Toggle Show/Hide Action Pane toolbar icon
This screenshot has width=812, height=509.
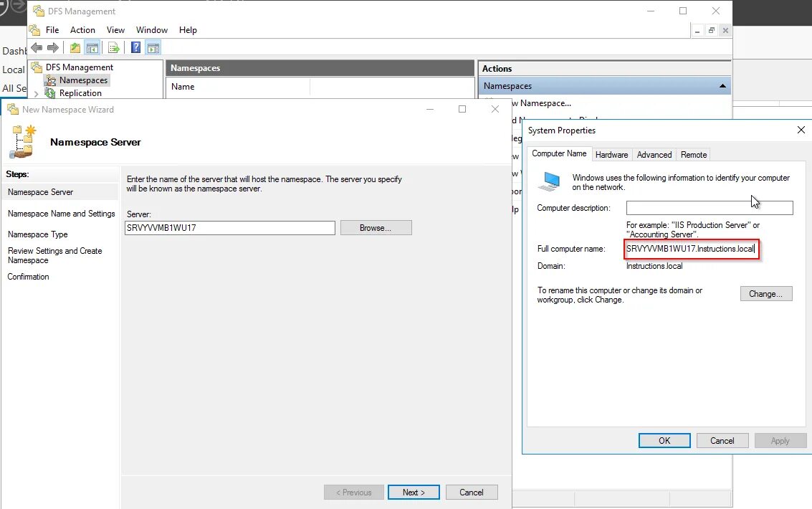click(153, 48)
